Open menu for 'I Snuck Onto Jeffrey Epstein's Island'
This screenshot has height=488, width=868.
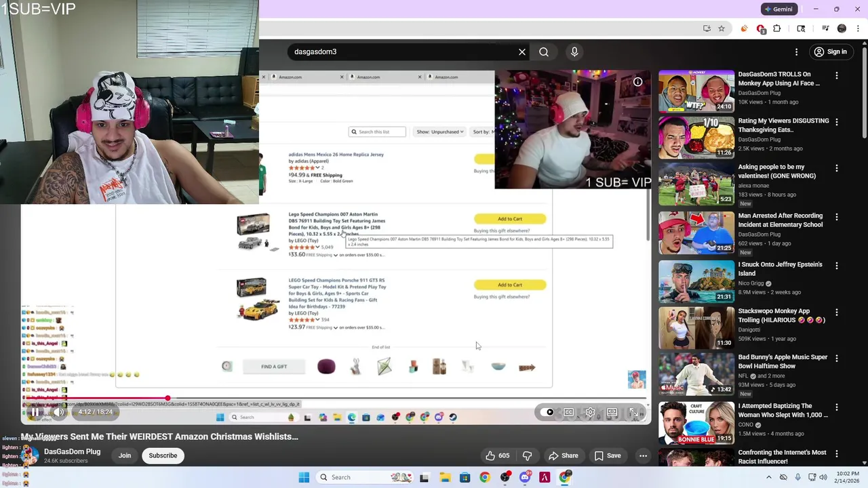tap(837, 266)
